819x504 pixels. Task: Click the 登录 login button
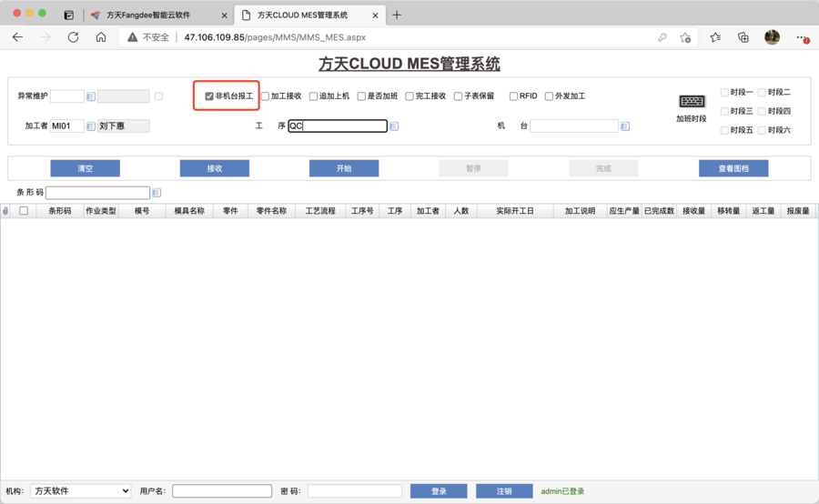click(x=439, y=491)
